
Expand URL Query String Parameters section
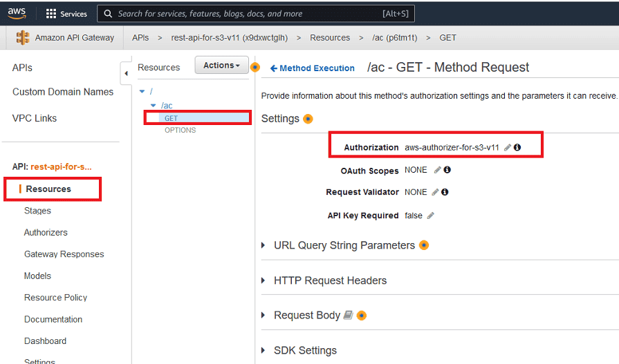tap(264, 245)
